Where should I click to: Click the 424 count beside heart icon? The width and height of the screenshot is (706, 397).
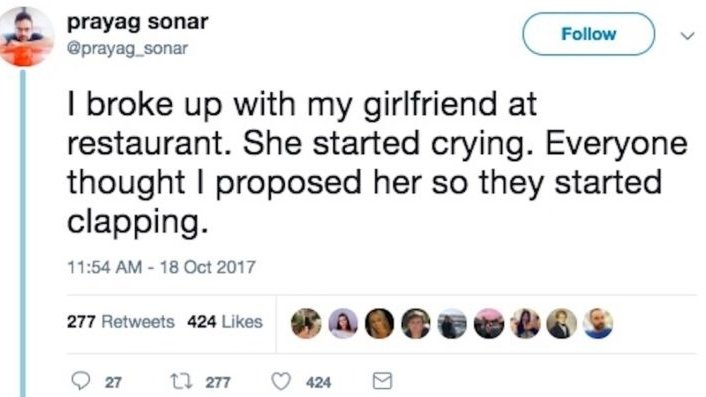319,383
